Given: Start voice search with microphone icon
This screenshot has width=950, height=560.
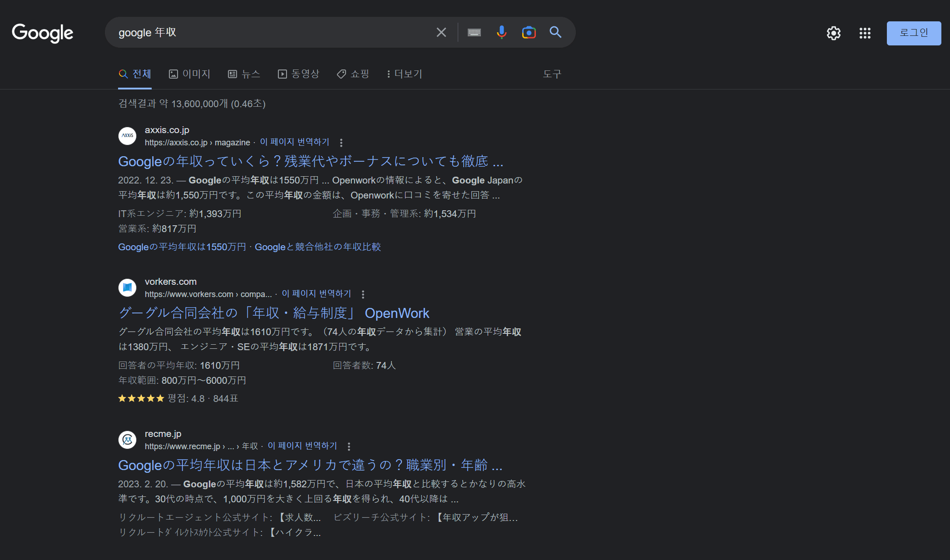Looking at the screenshot, I should pyautogui.click(x=501, y=32).
